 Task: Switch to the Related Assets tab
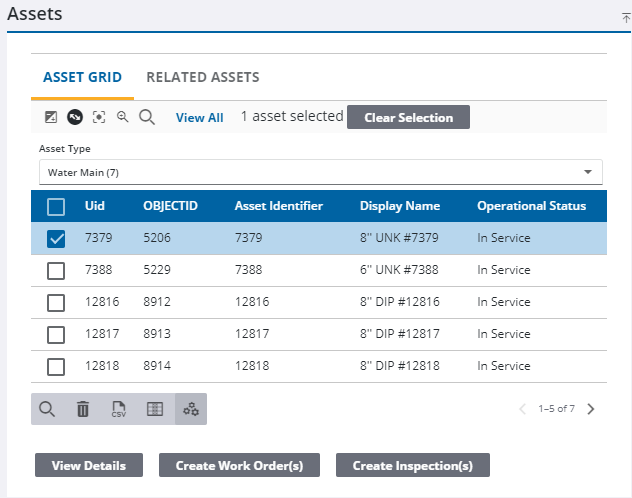point(203,77)
